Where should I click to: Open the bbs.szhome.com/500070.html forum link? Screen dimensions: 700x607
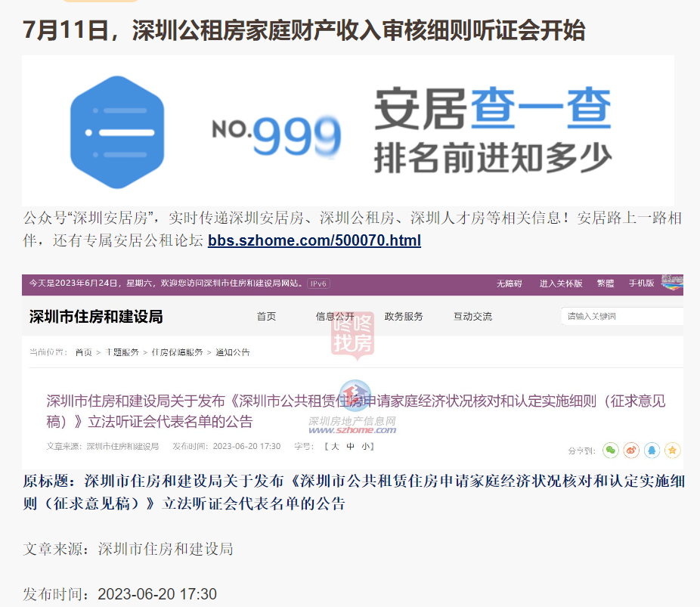point(314,240)
